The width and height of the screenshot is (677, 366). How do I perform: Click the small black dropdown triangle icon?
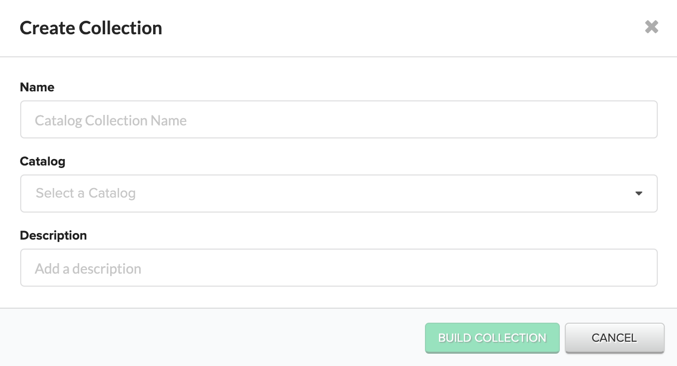coord(639,193)
